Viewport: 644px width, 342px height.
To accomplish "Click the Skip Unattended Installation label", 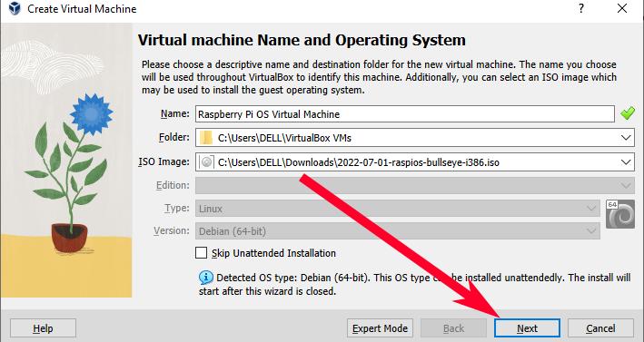I will pos(273,253).
